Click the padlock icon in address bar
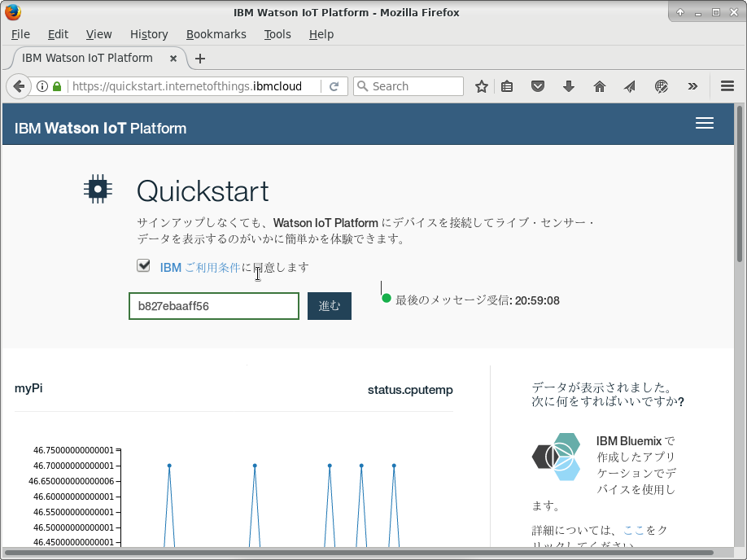Image resolution: width=747 pixels, height=560 pixels. [x=55, y=85]
